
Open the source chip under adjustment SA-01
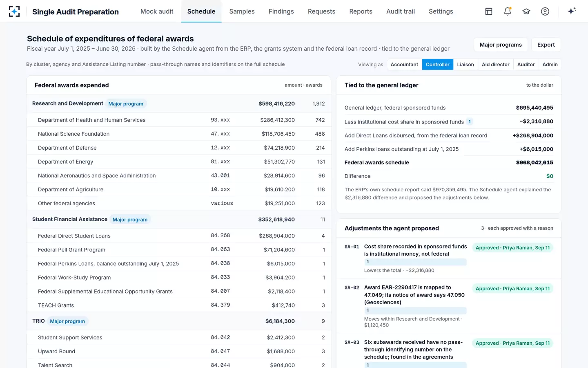pos(415,262)
